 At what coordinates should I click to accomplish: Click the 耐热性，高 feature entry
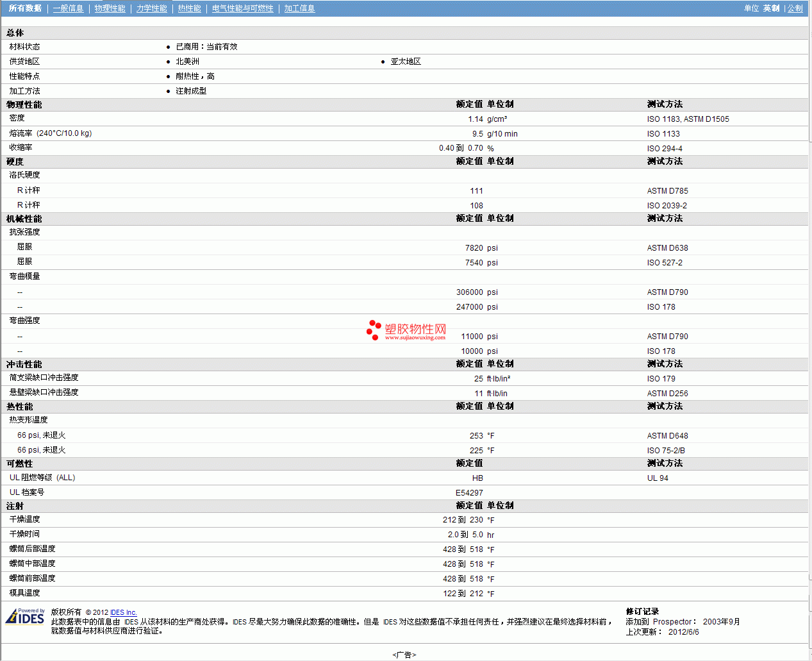click(195, 76)
